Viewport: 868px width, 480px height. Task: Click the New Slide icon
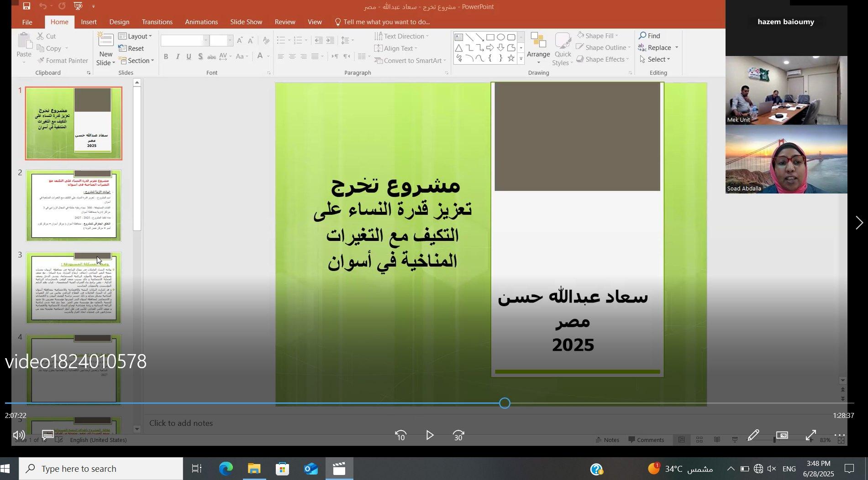[x=105, y=41]
